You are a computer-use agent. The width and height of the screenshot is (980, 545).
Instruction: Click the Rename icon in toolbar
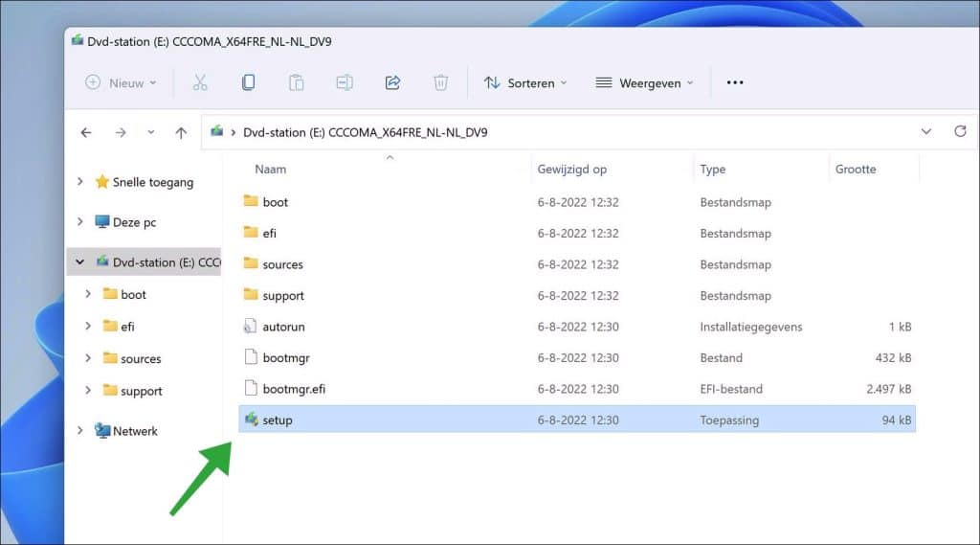click(x=345, y=82)
